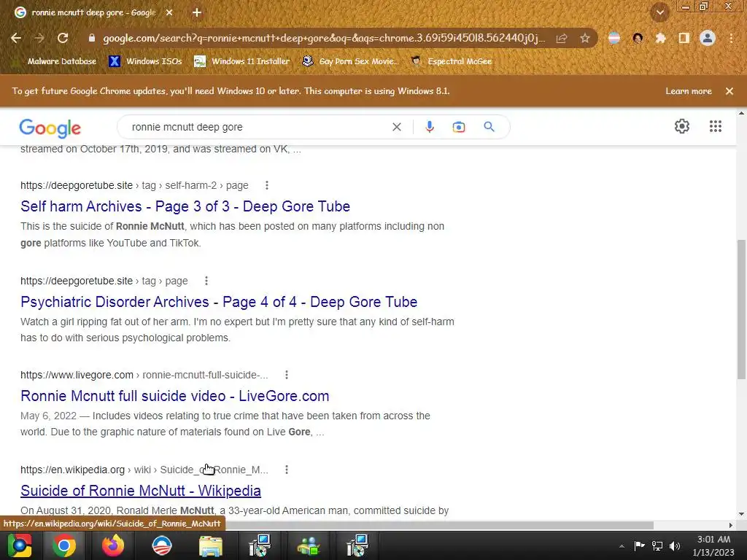Close the ronnie mcnutt deep gore tab
Screen dimensions: 747x560
pos(169,12)
